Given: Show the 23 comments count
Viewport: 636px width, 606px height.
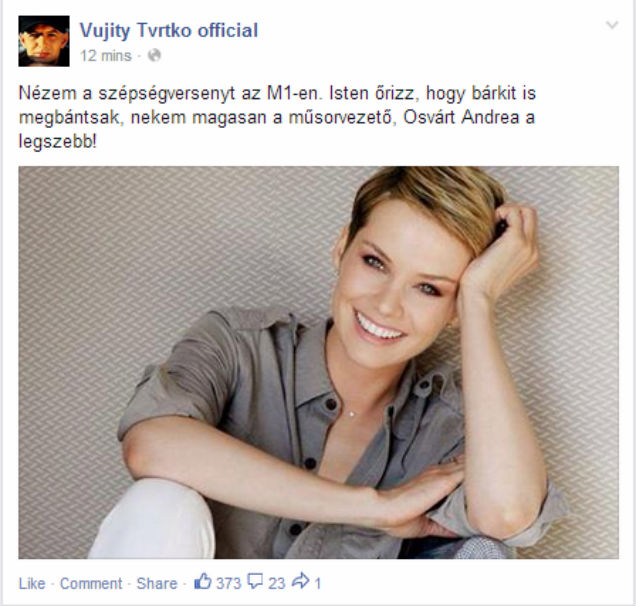Looking at the screenshot, I should pyautogui.click(x=277, y=583).
